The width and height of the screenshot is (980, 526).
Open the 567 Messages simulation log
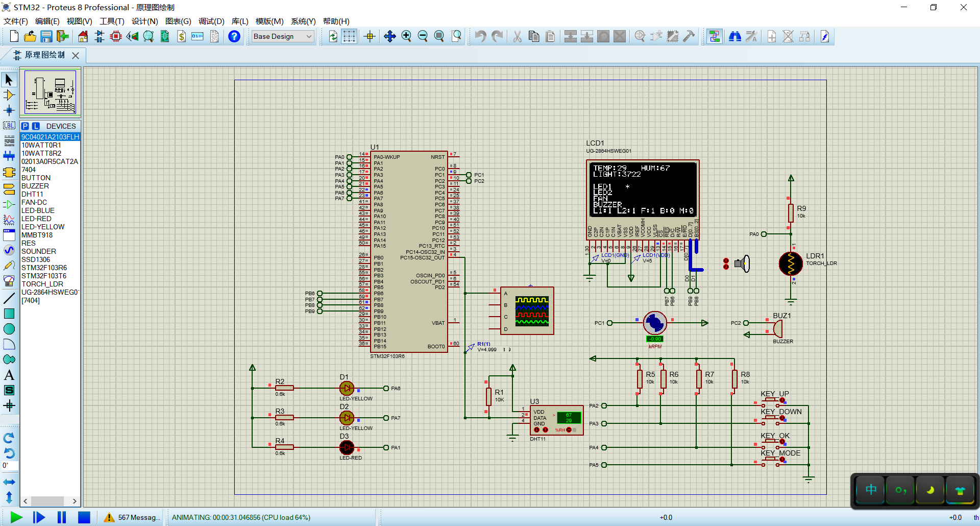(132, 517)
